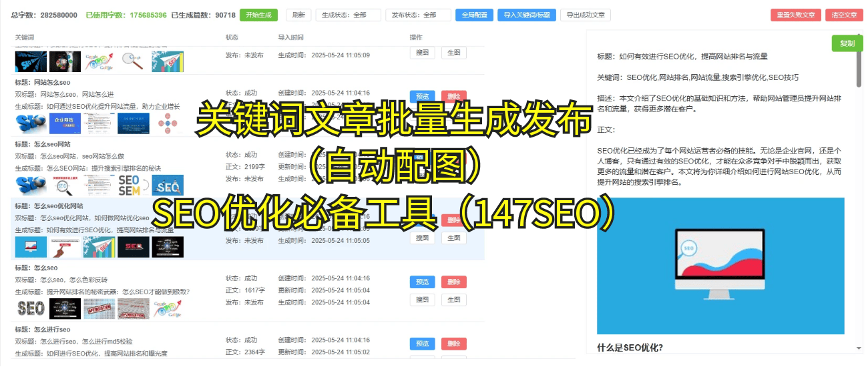Select blue monitor thumbnail in 怎么seo优化网站 row
This screenshot has width=868, height=367.
[31, 247]
